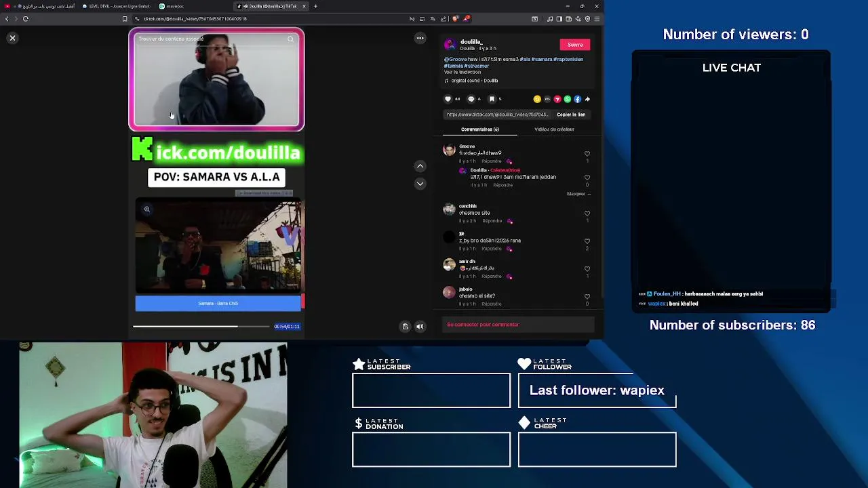Open comments via the speech bubble icon
Screen dimensions: 868x488
pyautogui.click(x=471, y=99)
